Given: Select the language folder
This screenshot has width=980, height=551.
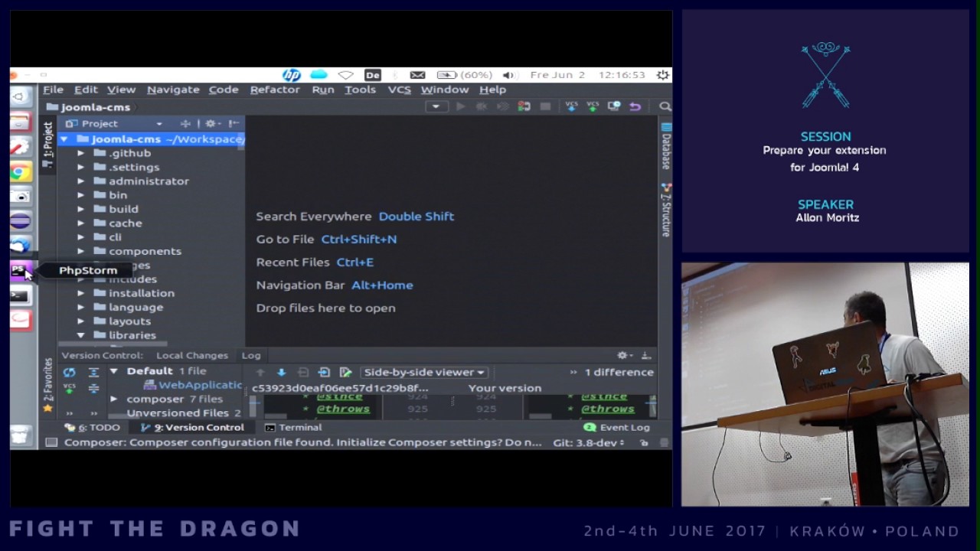Looking at the screenshot, I should pos(129,307).
